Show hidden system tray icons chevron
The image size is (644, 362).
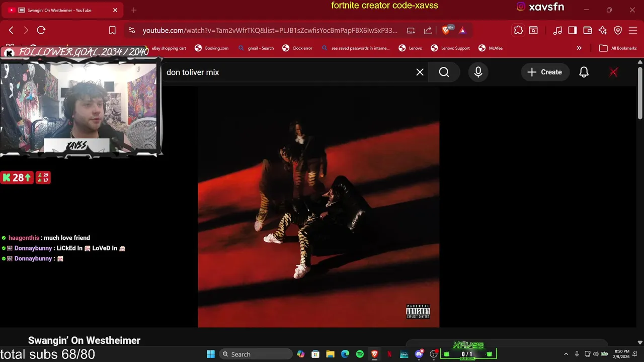coord(566,354)
